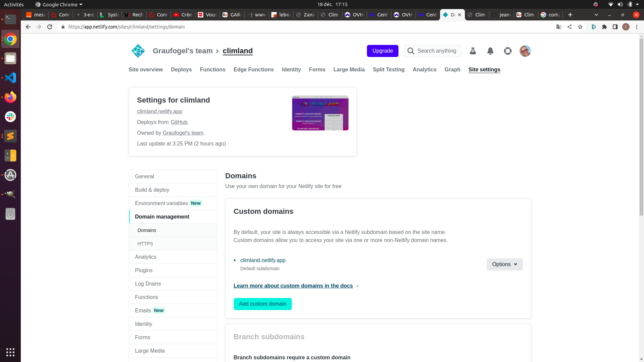Open Netlify Labs flask icon
The height and width of the screenshot is (362, 644).
(473, 51)
